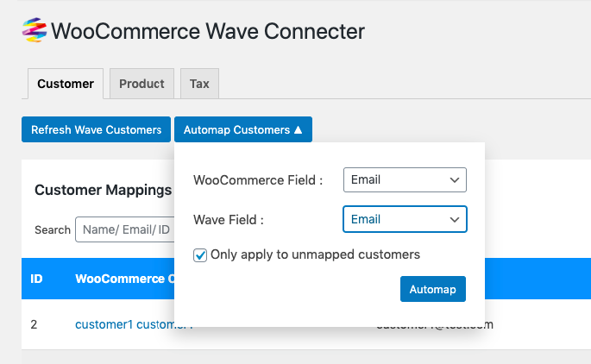Screen dimensions: 591x364
Task: Click the Search label
Action: tap(53, 229)
